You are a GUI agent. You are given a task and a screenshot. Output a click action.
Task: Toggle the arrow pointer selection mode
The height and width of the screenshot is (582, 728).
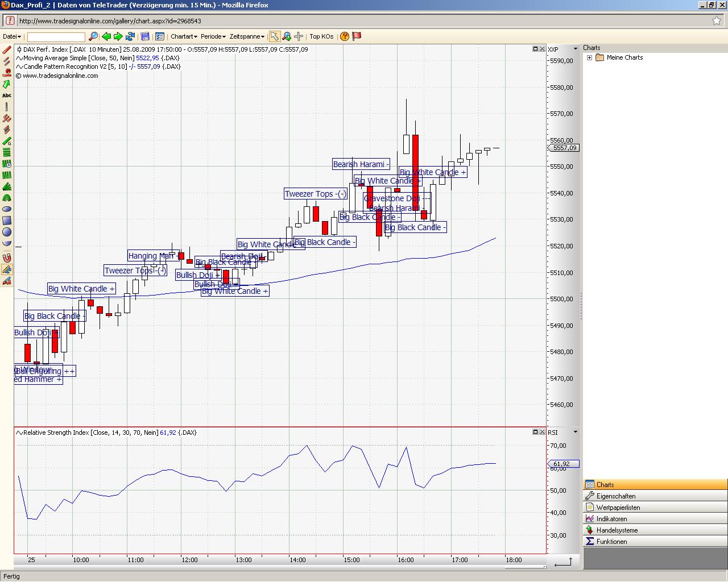coord(275,36)
